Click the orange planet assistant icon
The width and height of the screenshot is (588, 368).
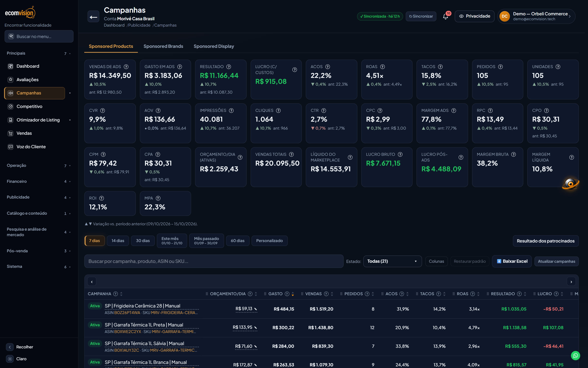[x=571, y=184]
